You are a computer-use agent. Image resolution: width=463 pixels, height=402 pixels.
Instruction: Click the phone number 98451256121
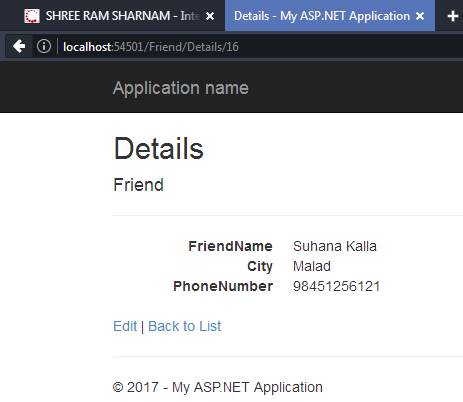(336, 286)
